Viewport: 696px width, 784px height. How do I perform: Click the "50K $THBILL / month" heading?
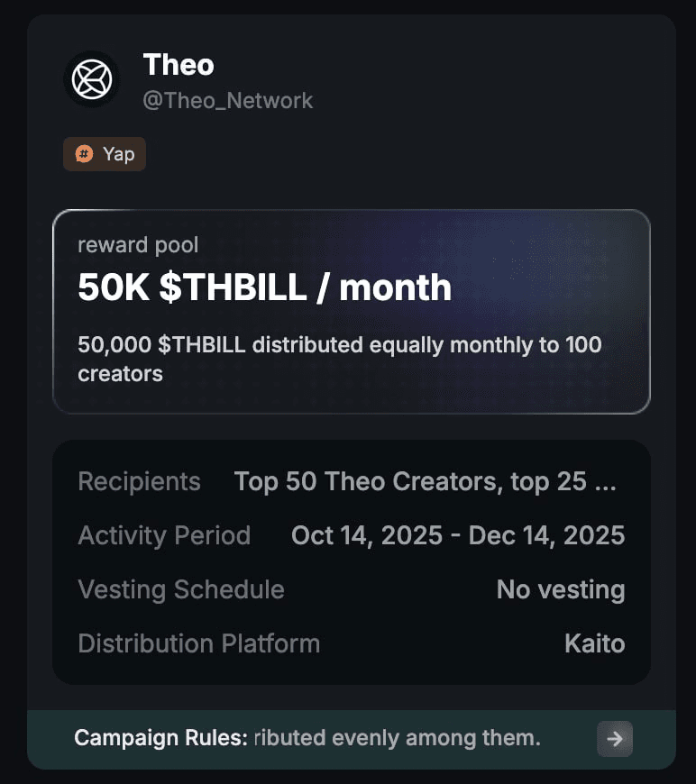point(264,287)
